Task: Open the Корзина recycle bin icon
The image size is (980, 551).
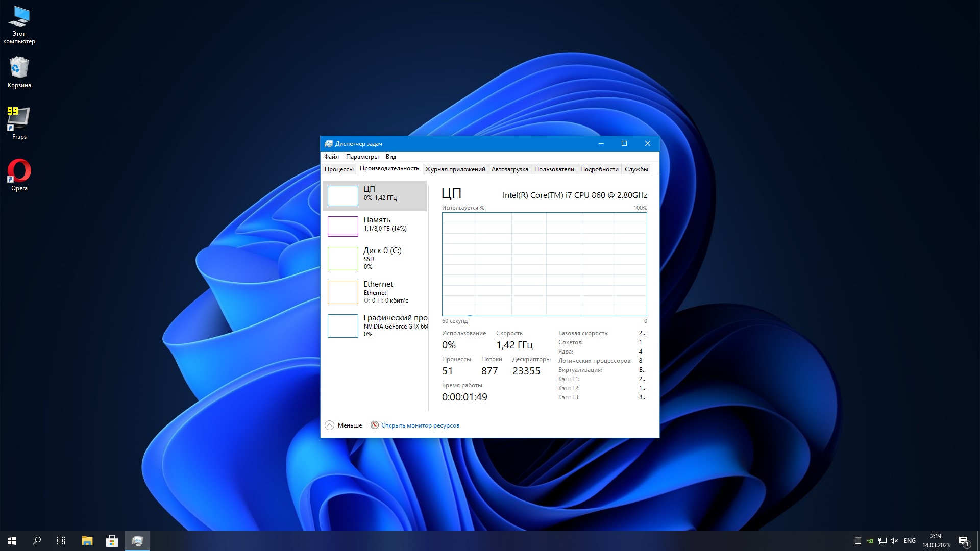Action: [x=19, y=68]
